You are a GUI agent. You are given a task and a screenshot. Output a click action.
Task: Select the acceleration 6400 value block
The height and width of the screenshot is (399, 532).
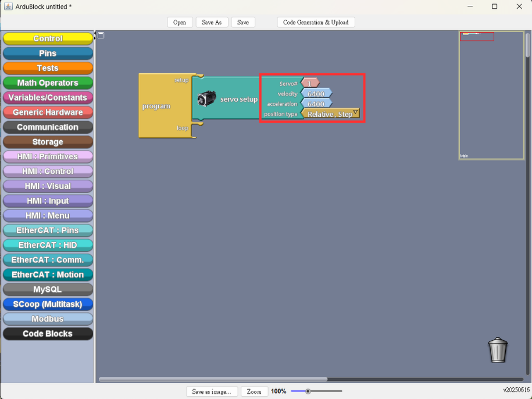[x=316, y=104]
